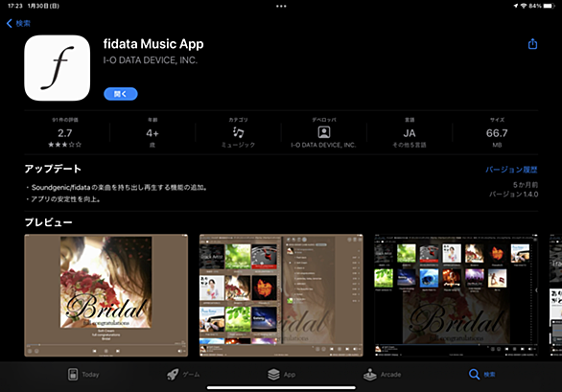Go back to the 検索 results
Screen dimensions: 562x392
pos(18,23)
